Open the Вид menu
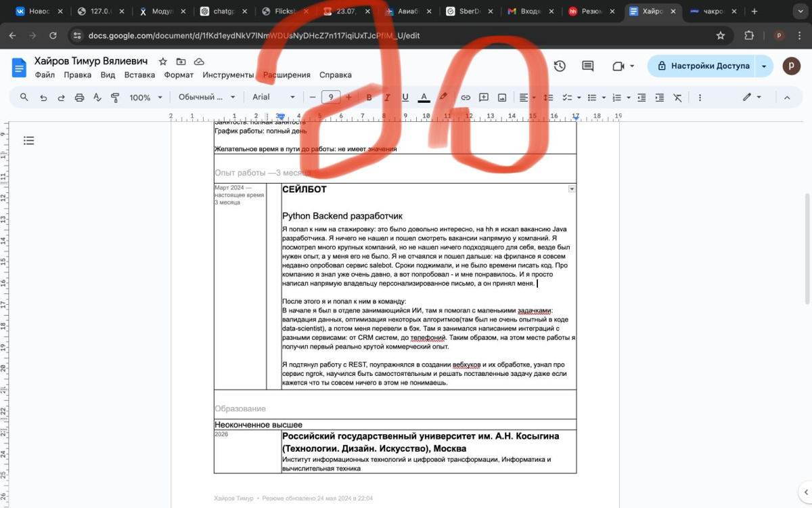 tap(108, 75)
